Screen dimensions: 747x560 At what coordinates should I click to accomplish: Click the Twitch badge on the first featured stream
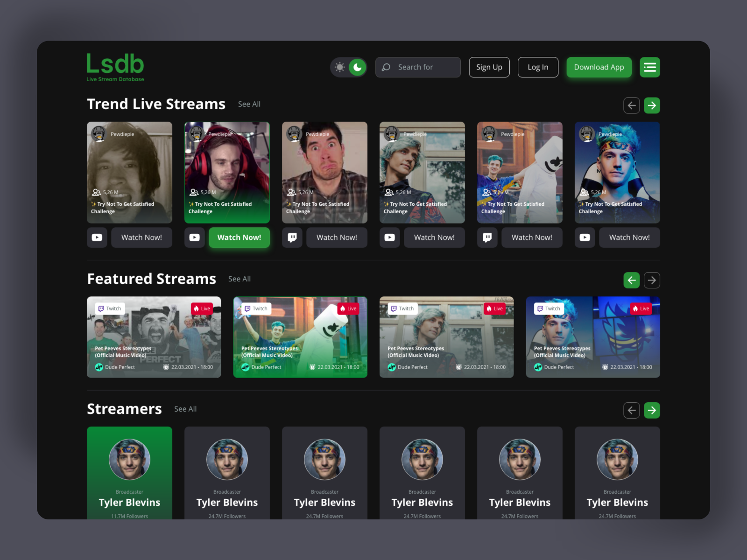click(110, 308)
